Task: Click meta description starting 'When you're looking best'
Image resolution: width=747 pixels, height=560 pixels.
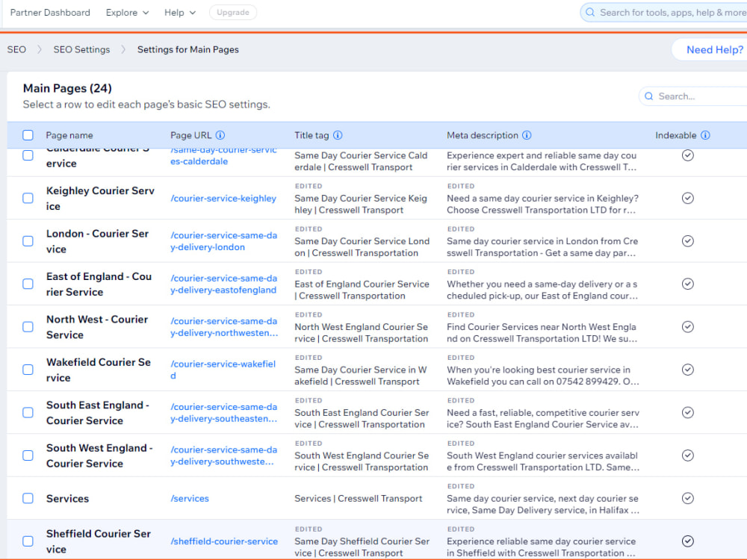Action: click(543, 376)
